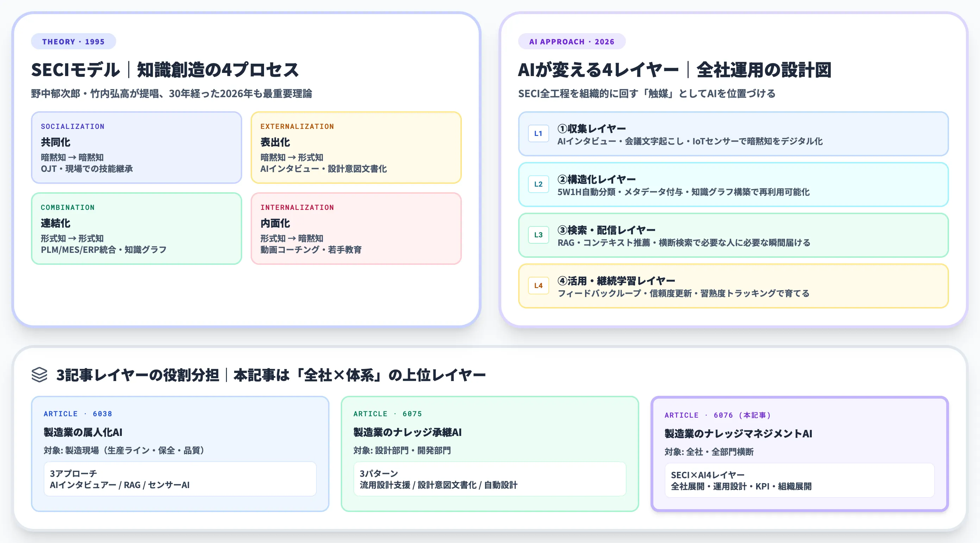Click the L3 badge in 検索・配信レイヤー row

(538, 235)
